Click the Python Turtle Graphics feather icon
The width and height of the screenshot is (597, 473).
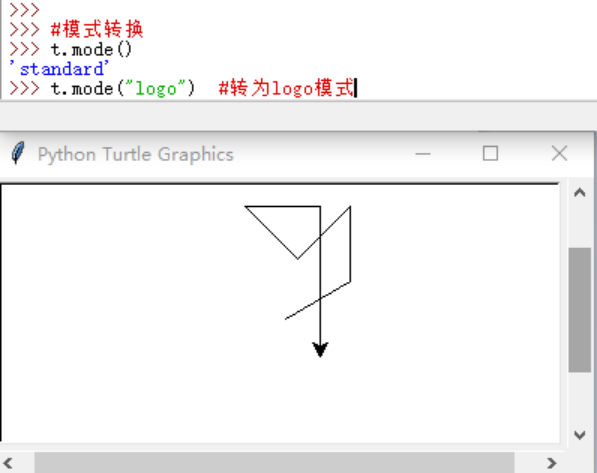coord(18,153)
